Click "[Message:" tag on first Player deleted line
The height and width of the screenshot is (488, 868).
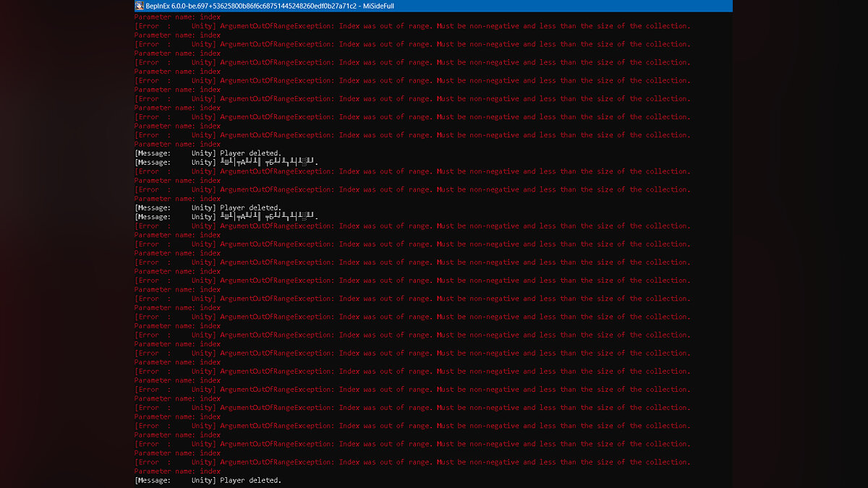pos(153,153)
